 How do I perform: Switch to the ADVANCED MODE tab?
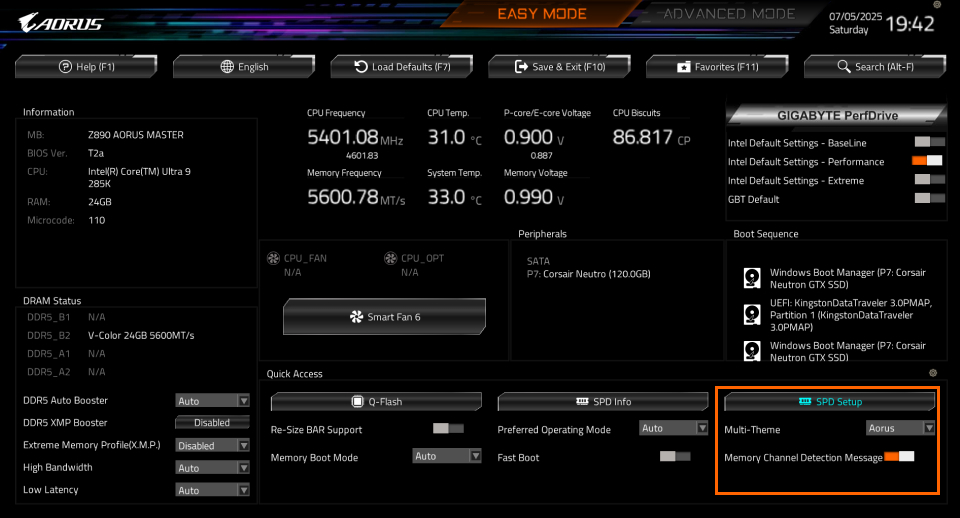coord(729,14)
